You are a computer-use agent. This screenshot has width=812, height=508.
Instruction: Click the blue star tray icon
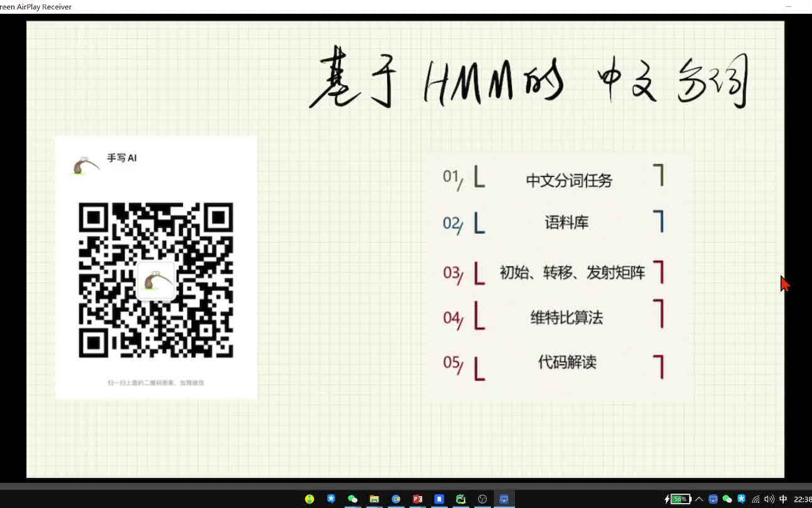pyautogui.click(x=741, y=499)
